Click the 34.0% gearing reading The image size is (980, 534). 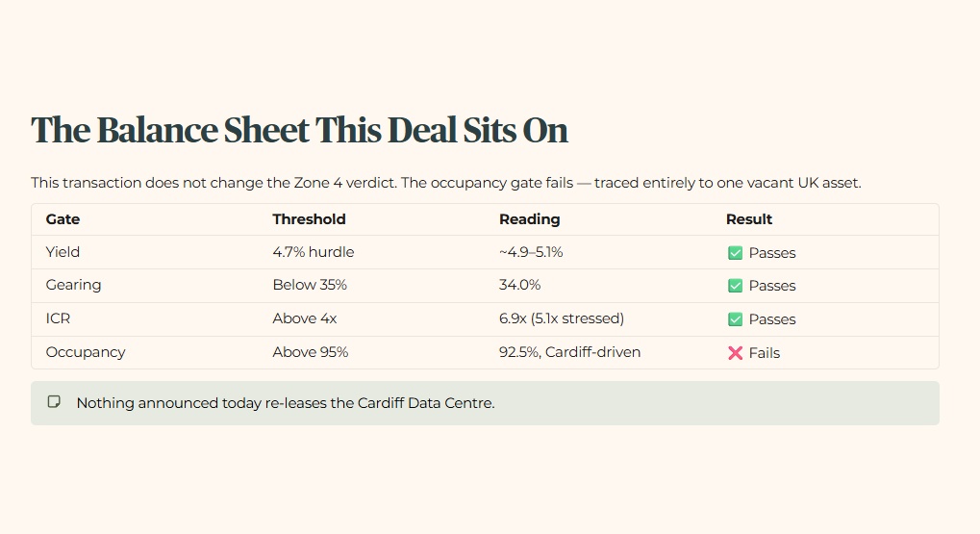[x=520, y=285]
